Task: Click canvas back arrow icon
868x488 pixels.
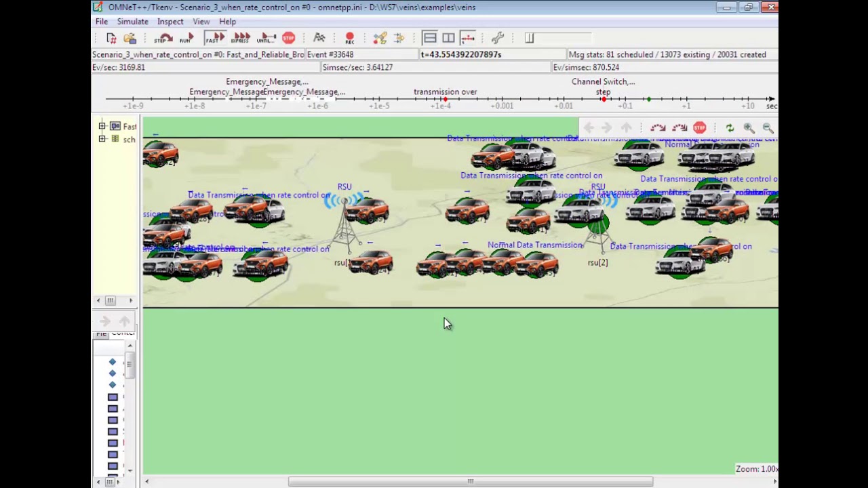Action: click(x=589, y=127)
